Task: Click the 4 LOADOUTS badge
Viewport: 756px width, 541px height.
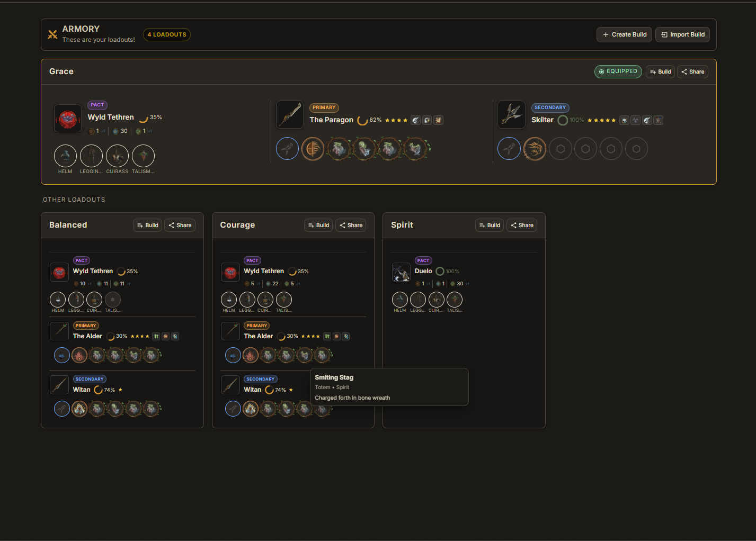Action: coord(167,34)
